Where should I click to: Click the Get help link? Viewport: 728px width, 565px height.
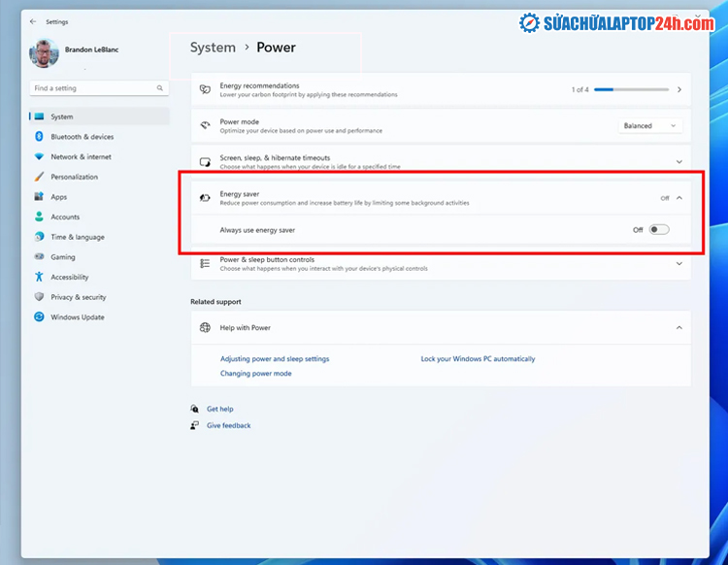pyautogui.click(x=220, y=409)
